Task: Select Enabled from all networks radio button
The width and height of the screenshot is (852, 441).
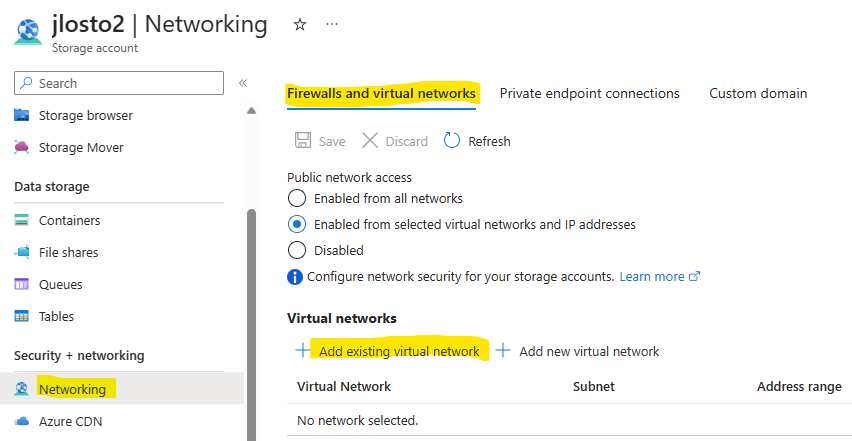Action: [x=297, y=198]
